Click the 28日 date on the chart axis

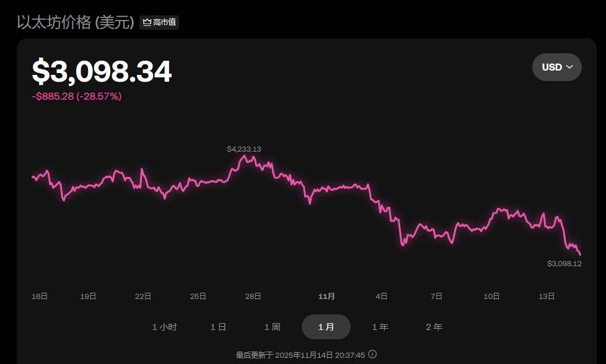[253, 297]
